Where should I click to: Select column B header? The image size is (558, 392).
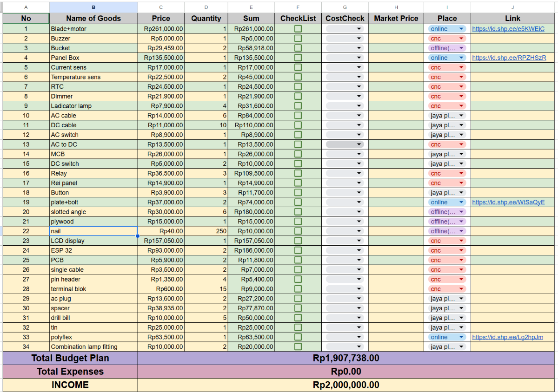pyautogui.click(x=93, y=7)
